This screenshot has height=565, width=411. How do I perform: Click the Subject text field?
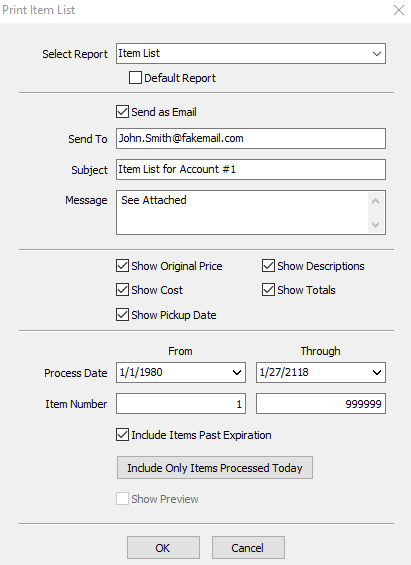(251, 169)
